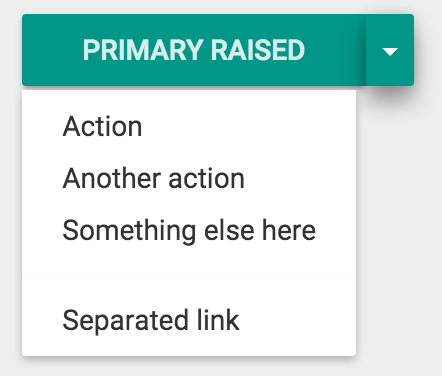Screen dimensions: 442x376
Task: Choose the last dropdown item, Separated link
Action: pos(189,320)
